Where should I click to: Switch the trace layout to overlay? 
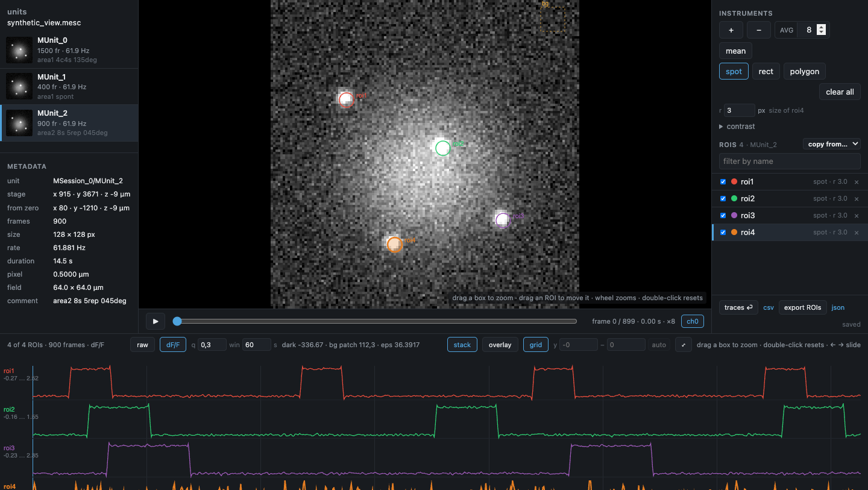pos(500,345)
